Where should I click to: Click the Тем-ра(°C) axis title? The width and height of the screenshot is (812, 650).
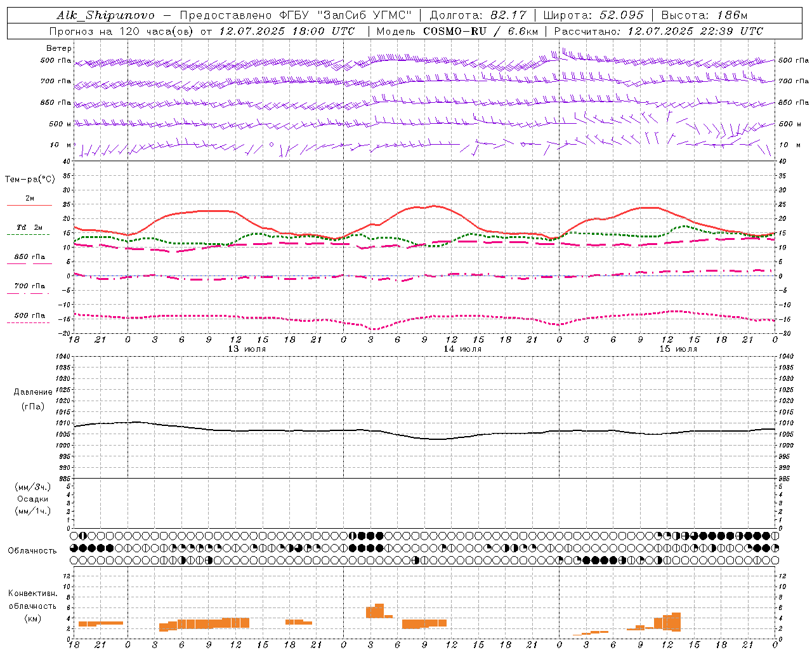[30, 179]
